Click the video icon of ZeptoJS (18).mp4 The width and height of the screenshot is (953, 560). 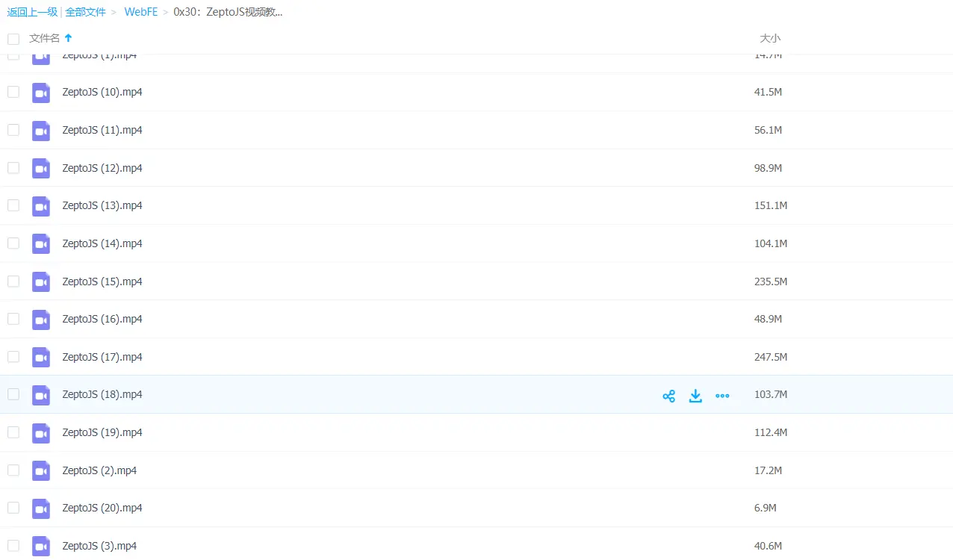(41, 395)
